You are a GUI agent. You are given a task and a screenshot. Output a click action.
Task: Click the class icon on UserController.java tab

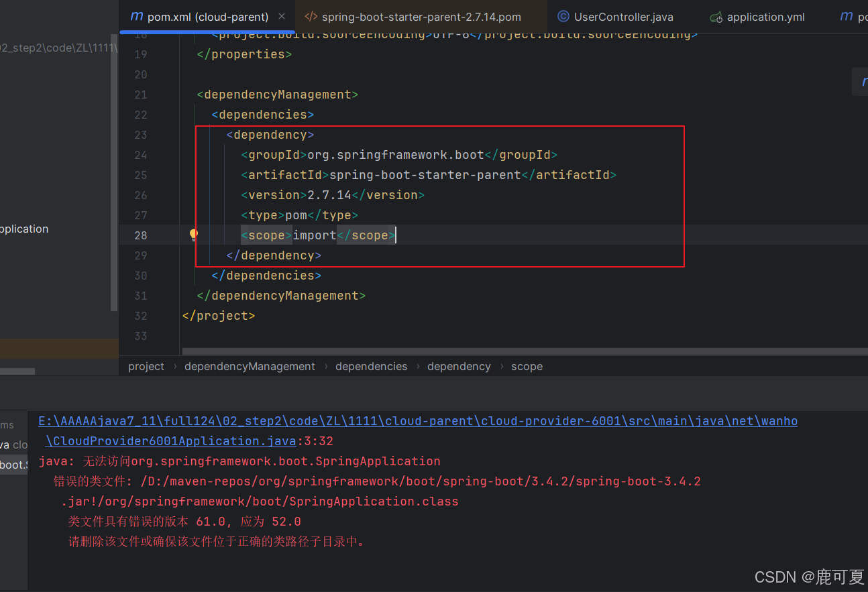pyautogui.click(x=563, y=17)
